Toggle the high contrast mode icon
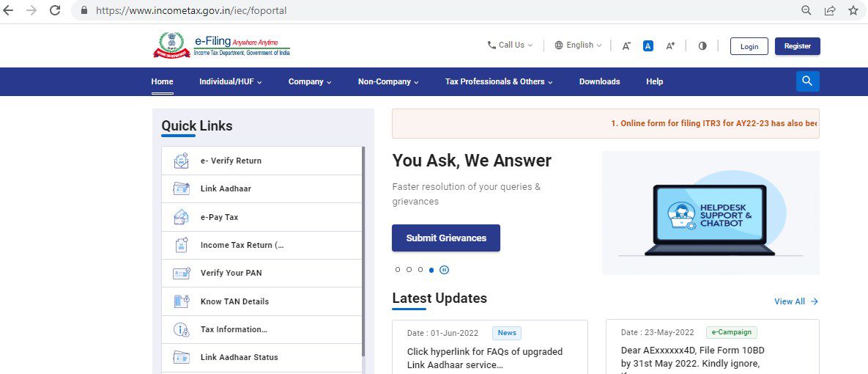 tap(702, 46)
